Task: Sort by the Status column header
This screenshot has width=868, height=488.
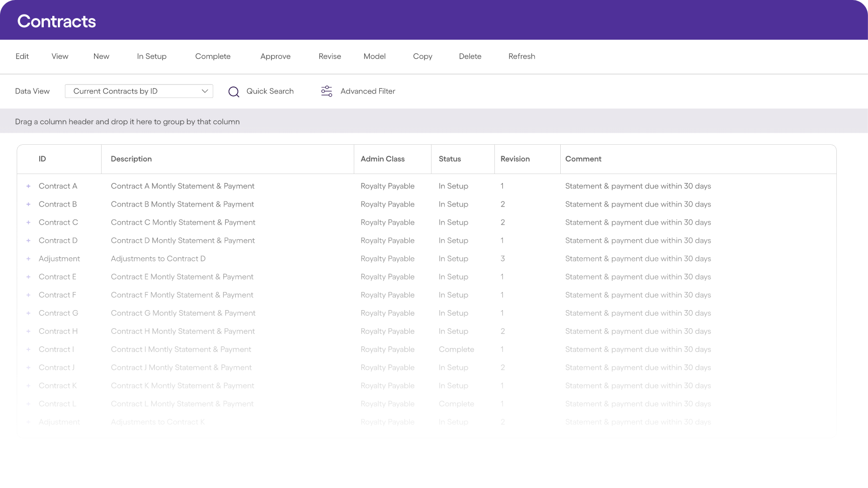Action: coord(450,159)
